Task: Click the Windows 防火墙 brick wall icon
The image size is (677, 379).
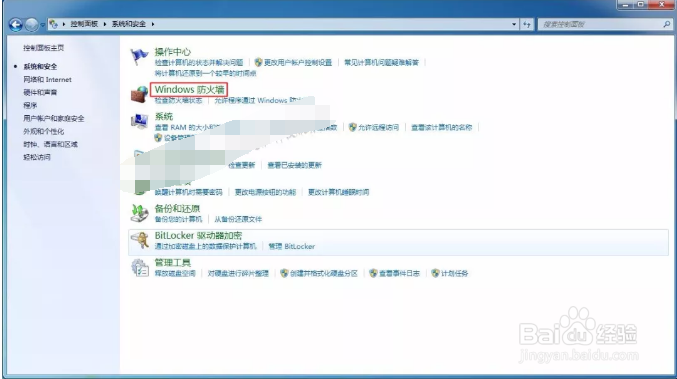Action: 139,94
